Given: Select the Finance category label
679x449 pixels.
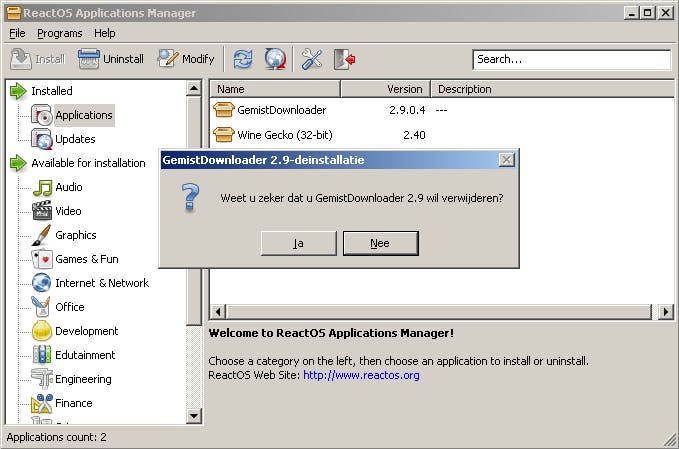Looking at the screenshot, I should (x=74, y=403).
